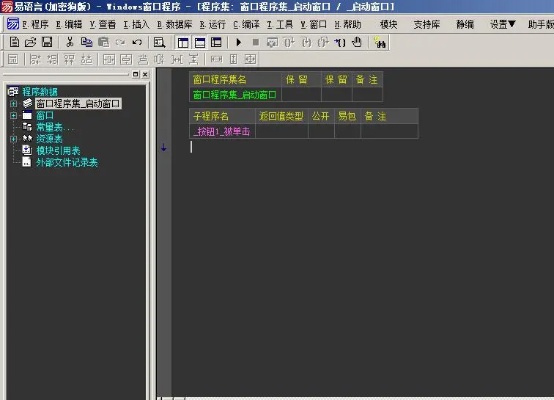Screen dimensions: 554x400
Task: Close the left side panel
Action: click(145, 74)
